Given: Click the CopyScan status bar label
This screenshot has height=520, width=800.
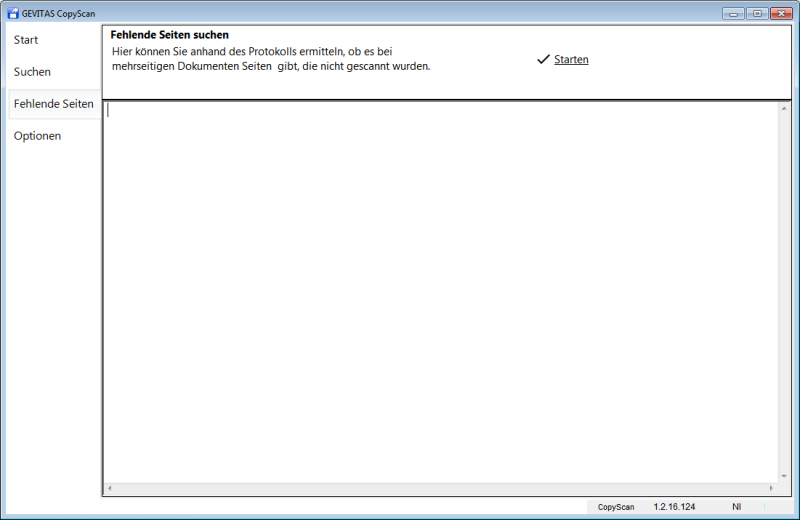Looking at the screenshot, I should tap(616, 507).
